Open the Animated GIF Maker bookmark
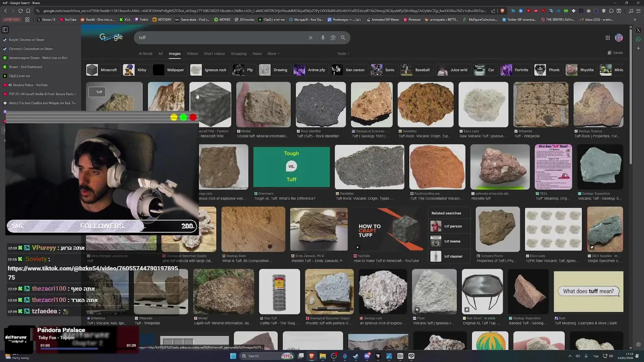The width and height of the screenshot is (644, 362). (382, 20)
